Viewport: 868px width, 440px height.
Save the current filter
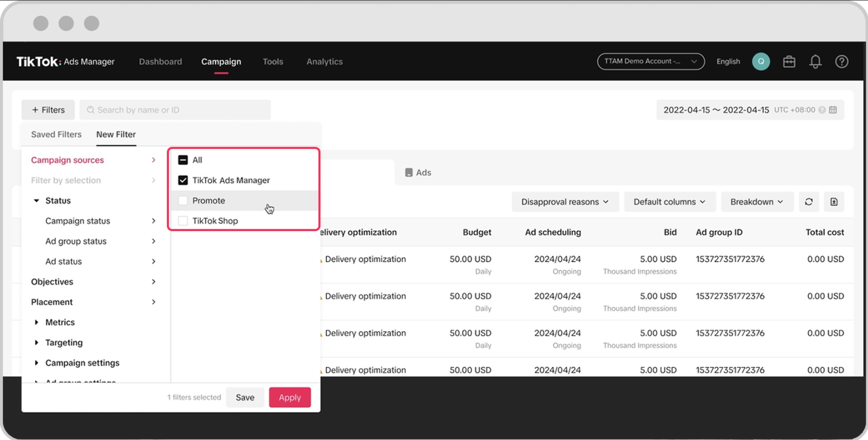(245, 397)
